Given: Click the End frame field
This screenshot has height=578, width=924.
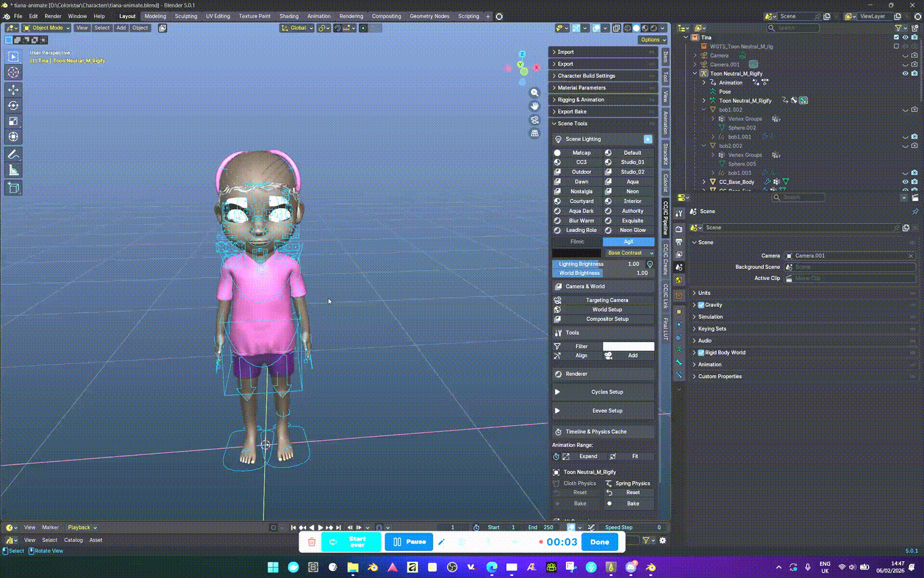Looking at the screenshot, I should (540, 527).
